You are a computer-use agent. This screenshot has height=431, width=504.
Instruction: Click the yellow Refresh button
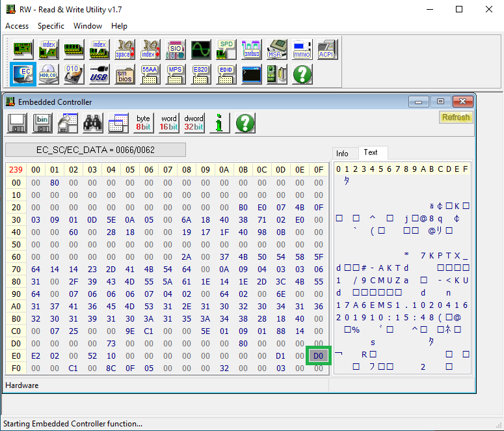click(455, 117)
